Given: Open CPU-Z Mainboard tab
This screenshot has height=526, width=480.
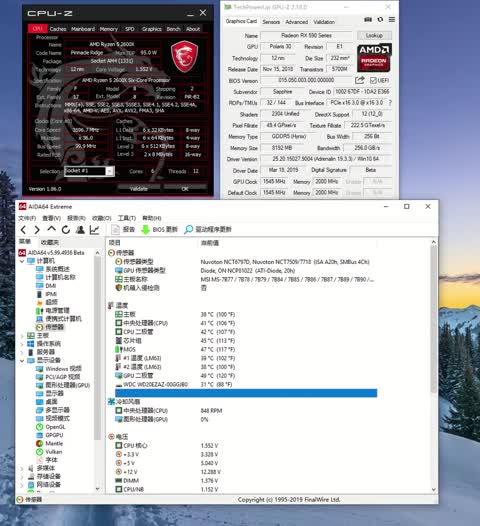Looking at the screenshot, I should click(x=83, y=29).
